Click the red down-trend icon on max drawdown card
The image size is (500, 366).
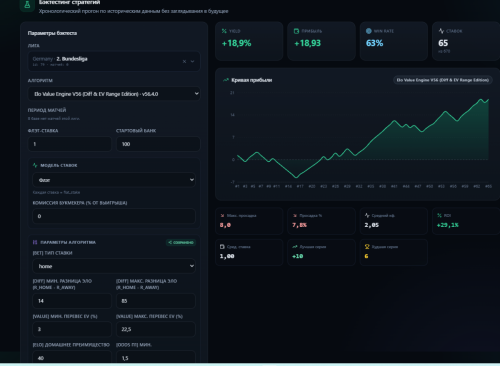(x=222, y=216)
